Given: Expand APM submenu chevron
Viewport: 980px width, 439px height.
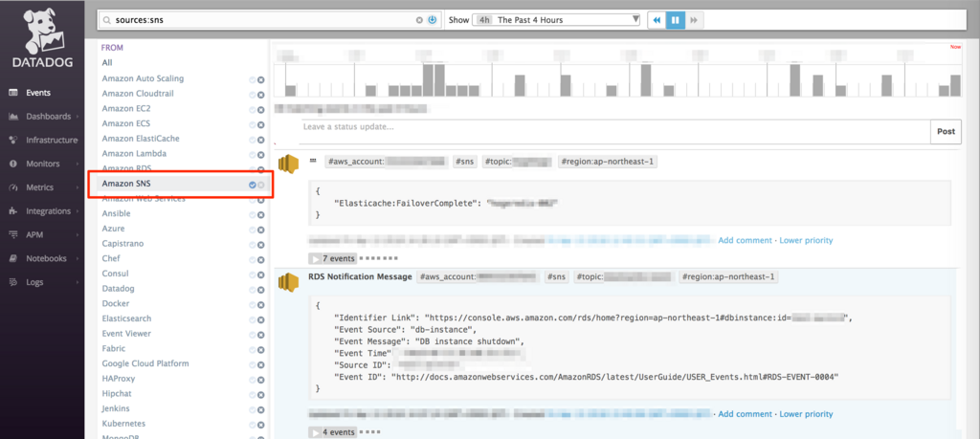Looking at the screenshot, I should pos(78,235).
